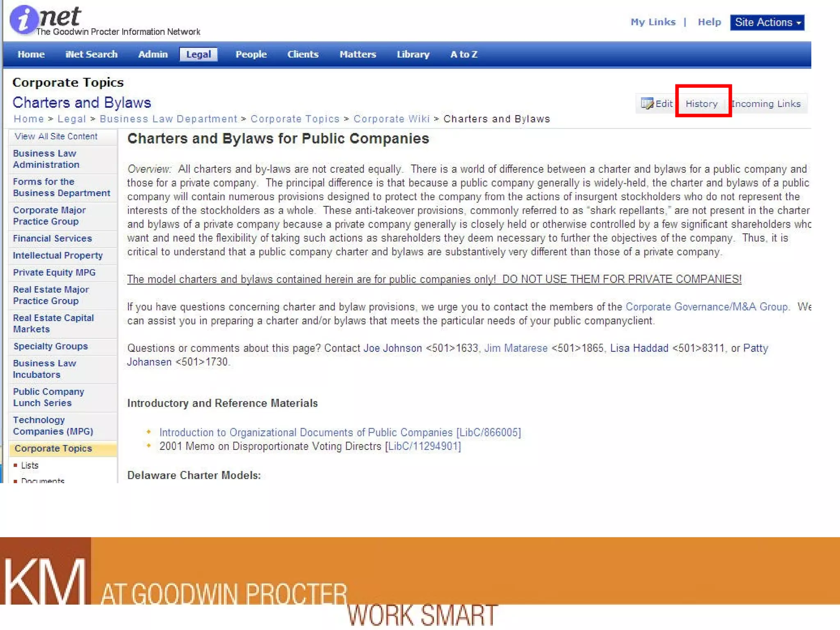
Task: Switch to the Library tab
Action: (413, 55)
